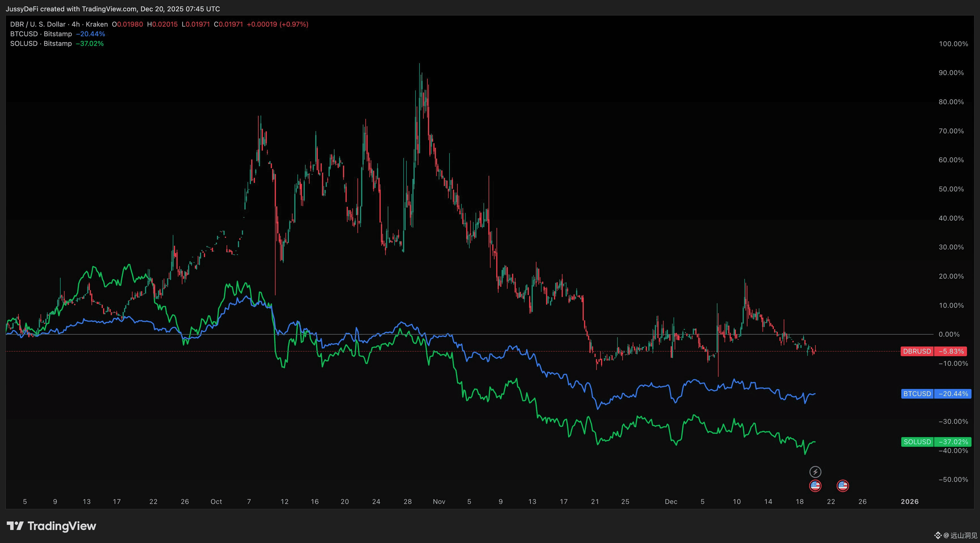This screenshot has width=980, height=543.
Task: Click the TradingView logo at bottom left
Action: pyautogui.click(x=51, y=526)
